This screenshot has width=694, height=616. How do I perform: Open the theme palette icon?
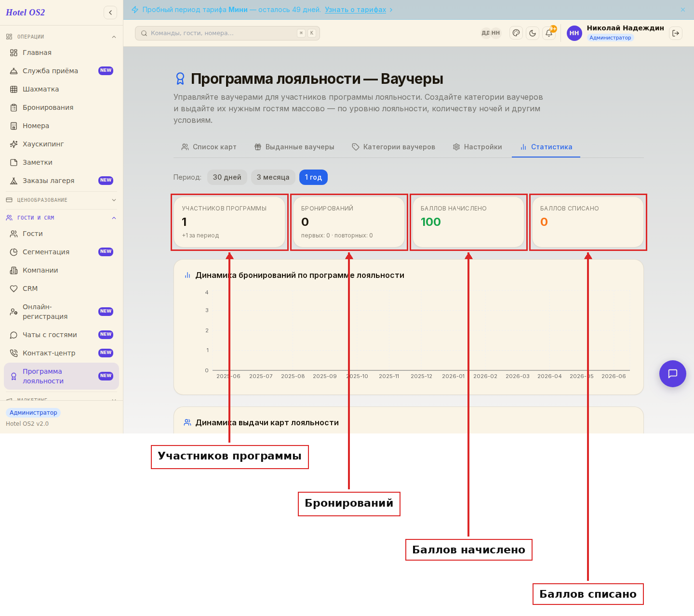coord(516,33)
